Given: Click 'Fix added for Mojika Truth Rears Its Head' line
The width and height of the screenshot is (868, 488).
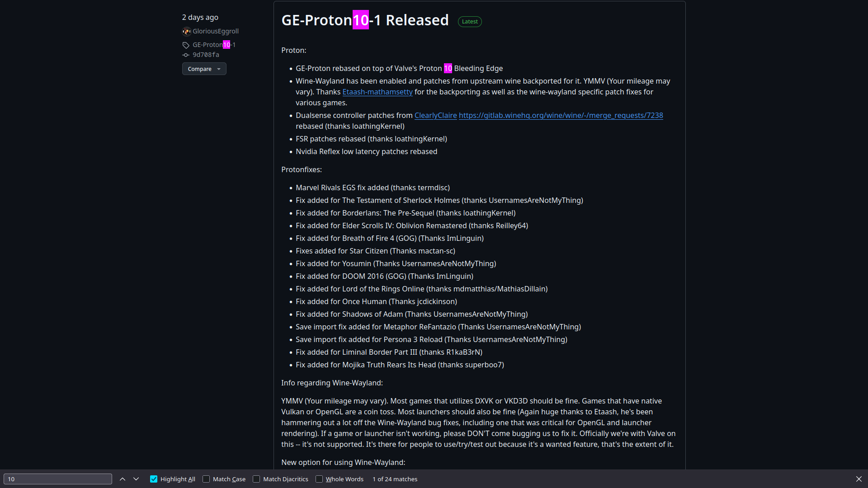Looking at the screenshot, I should click(400, 365).
